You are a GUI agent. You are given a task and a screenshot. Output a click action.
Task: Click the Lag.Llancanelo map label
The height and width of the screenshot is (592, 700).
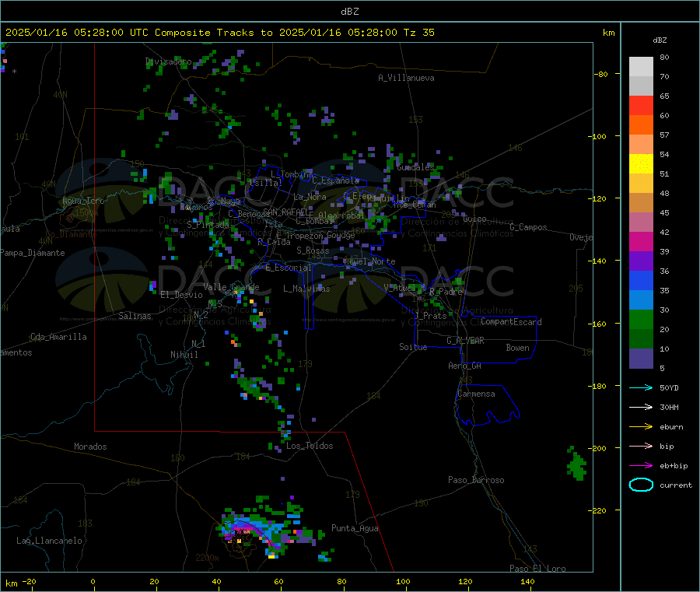pyautogui.click(x=49, y=541)
